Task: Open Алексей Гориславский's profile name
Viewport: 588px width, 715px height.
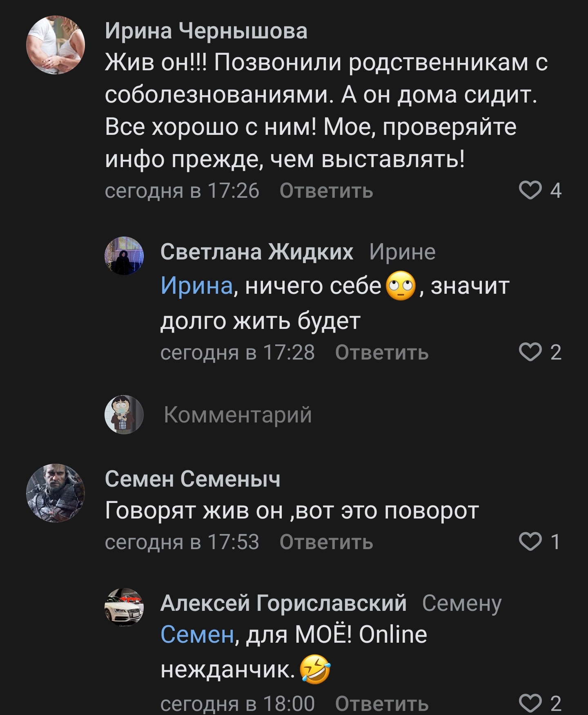Action: 283,603
